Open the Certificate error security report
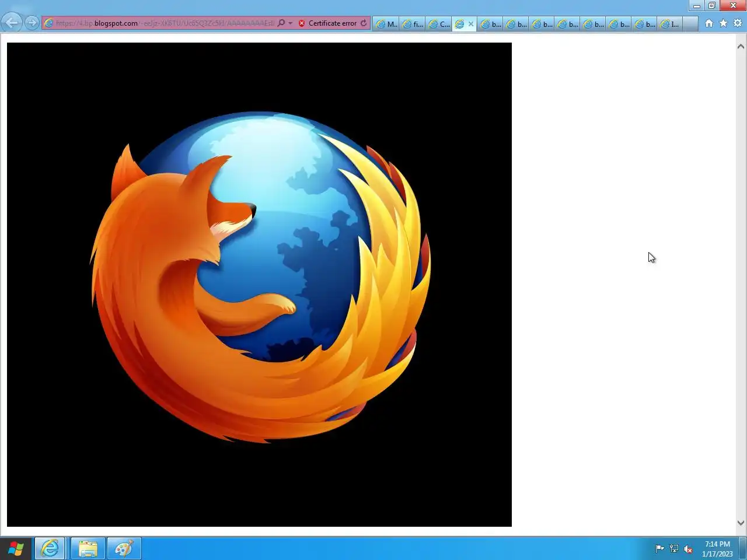This screenshot has height=560, width=747. click(x=327, y=23)
